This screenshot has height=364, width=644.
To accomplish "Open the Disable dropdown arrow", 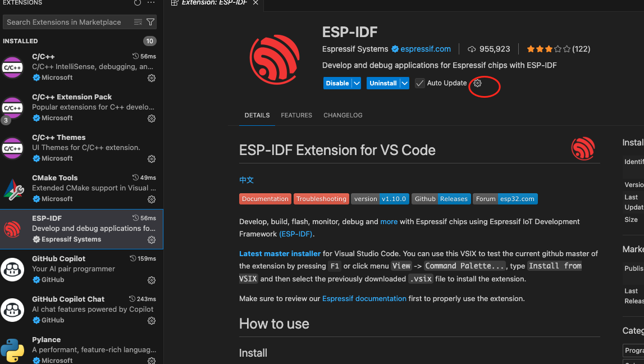I will (x=357, y=83).
